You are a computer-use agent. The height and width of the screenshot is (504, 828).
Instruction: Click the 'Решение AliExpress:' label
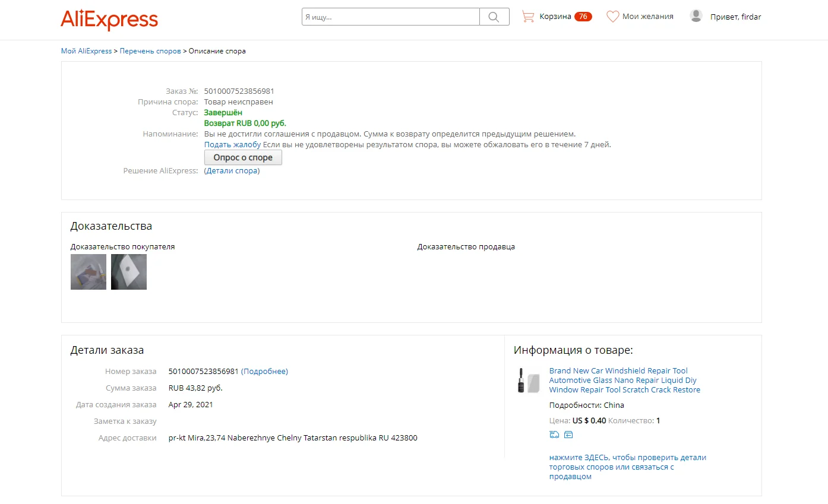160,171
